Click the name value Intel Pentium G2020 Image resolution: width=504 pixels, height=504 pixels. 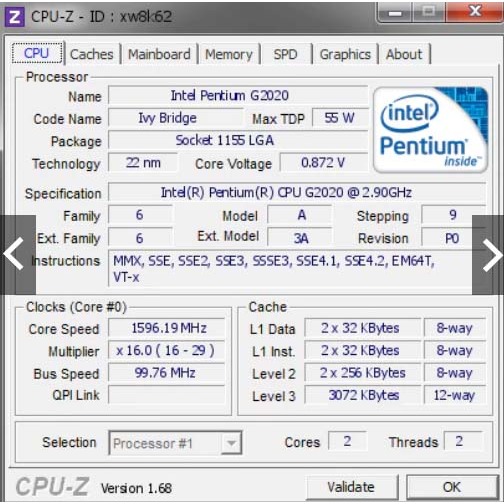click(238, 96)
